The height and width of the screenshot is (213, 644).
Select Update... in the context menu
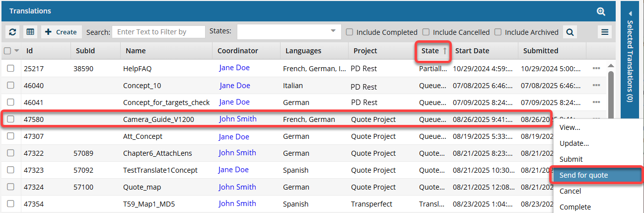click(x=574, y=143)
